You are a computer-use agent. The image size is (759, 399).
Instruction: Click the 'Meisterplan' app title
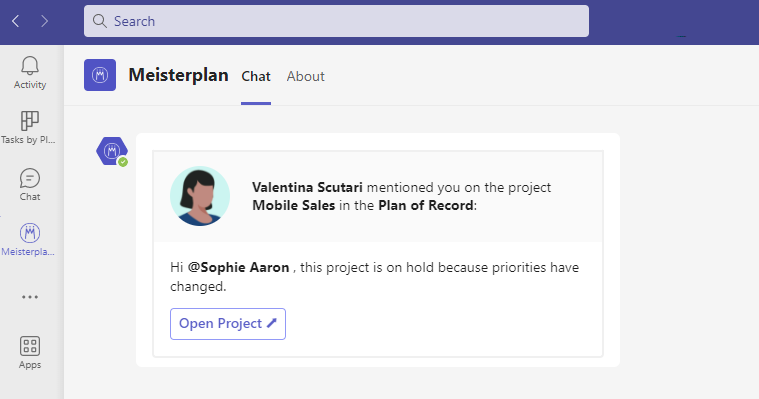[179, 75]
